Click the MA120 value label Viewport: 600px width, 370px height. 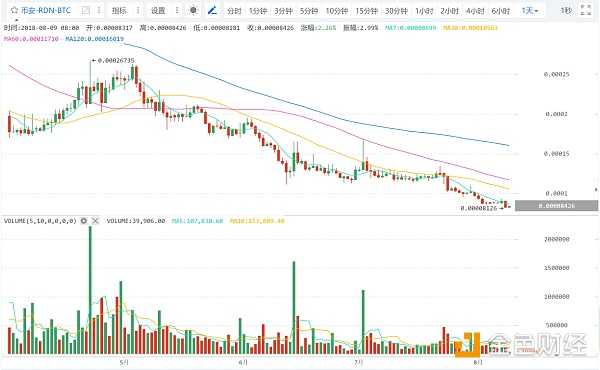95,39
